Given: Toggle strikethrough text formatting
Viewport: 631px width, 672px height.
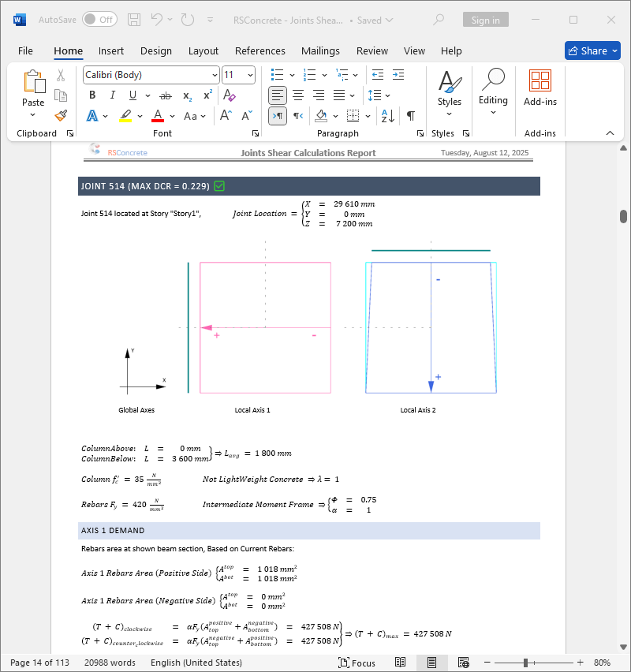Looking at the screenshot, I should coord(166,95).
